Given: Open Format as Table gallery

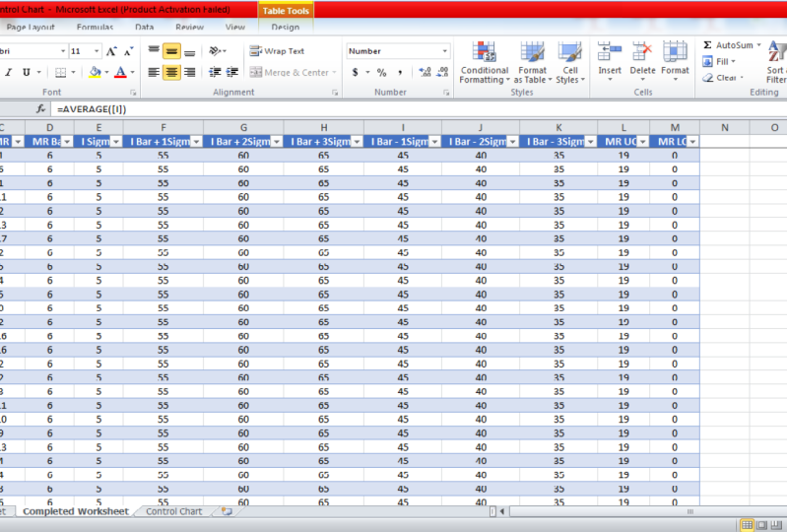Looking at the screenshot, I should 533,63.
